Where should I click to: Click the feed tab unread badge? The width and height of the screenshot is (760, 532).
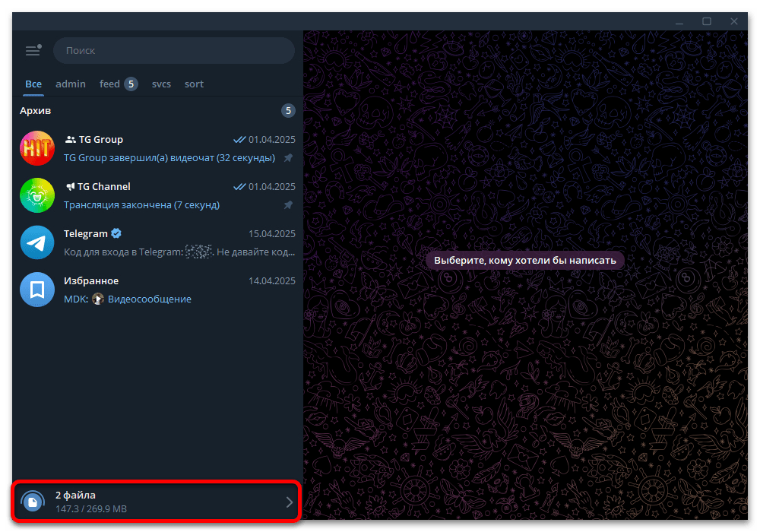click(131, 84)
